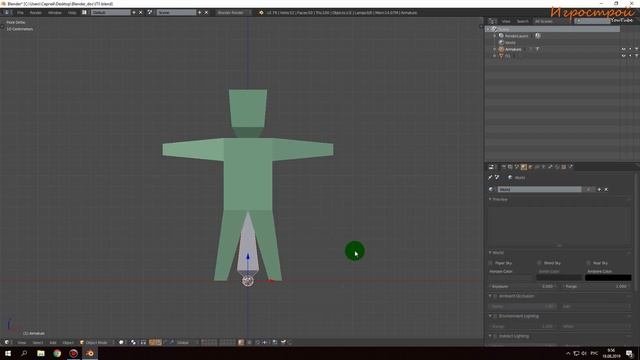The height and width of the screenshot is (360, 640).
Task: Enable the Ambient Occlusion checkbox
Action: tap(496, 296)
